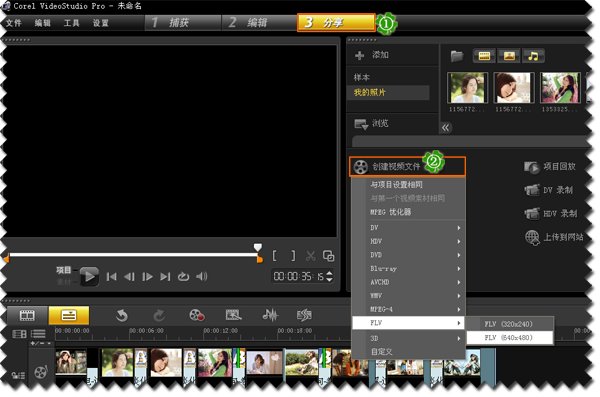Set mark-out with right bracket
Screen dimensions: 600x397
293,256
